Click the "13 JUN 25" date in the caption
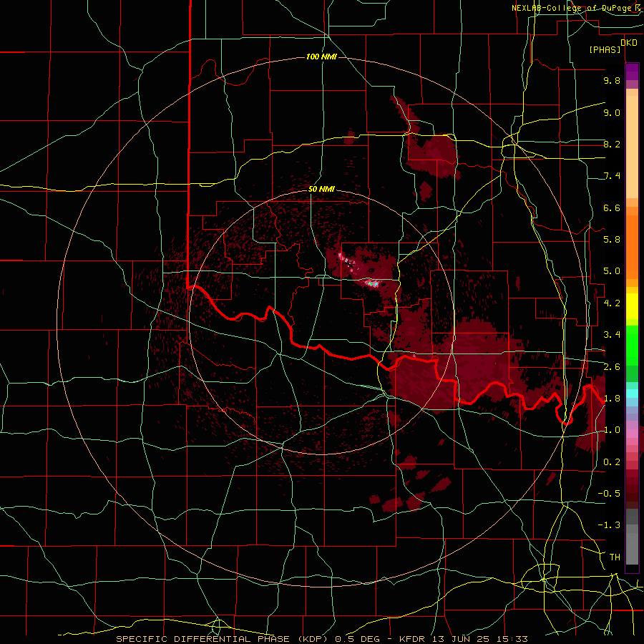644x644 pixels. [x=459, y=639]
